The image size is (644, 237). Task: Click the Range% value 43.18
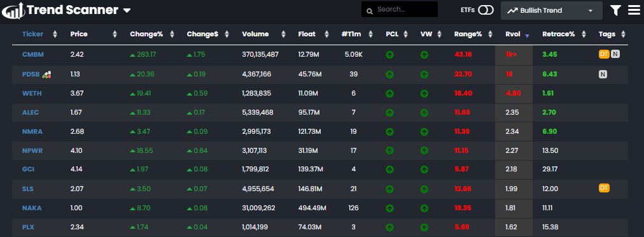point(463,54)
